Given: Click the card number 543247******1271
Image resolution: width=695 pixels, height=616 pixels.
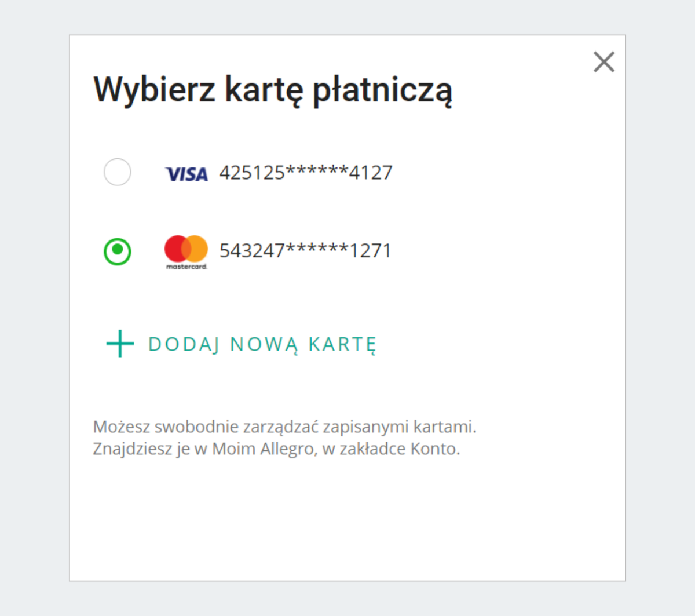Looking at the screenshot, I should tap(304, 250).
